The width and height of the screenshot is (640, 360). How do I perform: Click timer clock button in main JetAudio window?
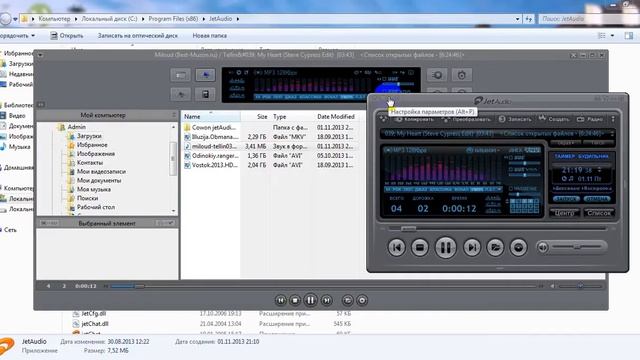[462, 75]
